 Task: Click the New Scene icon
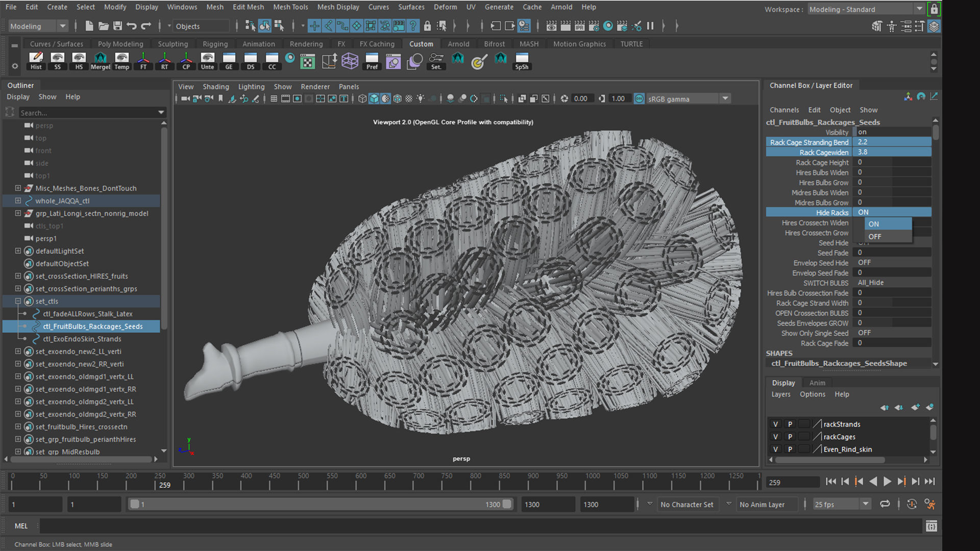(89, 26)
